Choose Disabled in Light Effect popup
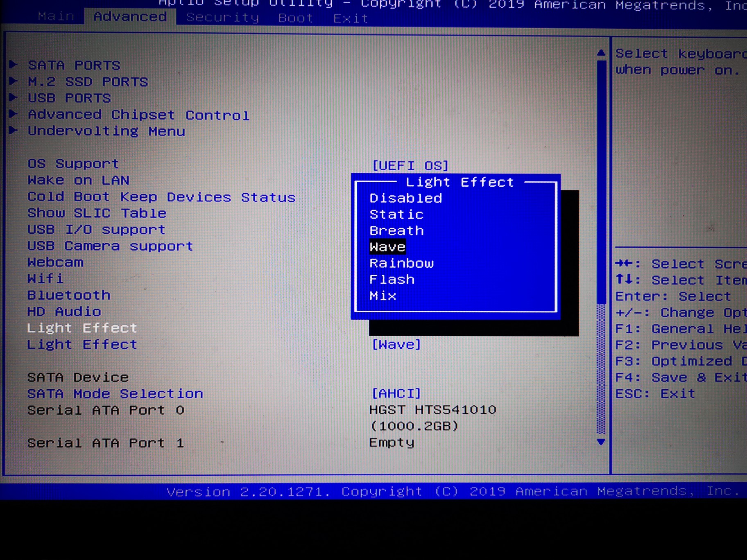 pos(406,198)
